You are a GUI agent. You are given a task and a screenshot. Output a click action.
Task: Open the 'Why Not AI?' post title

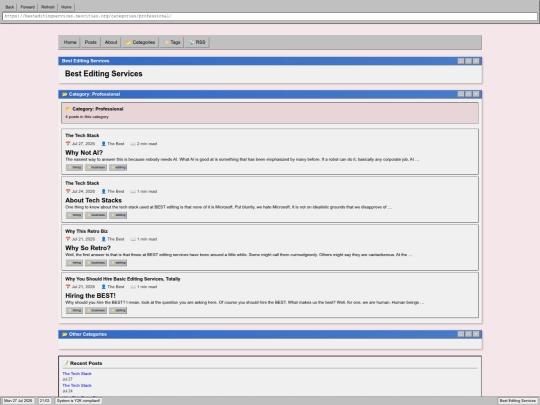84,153
